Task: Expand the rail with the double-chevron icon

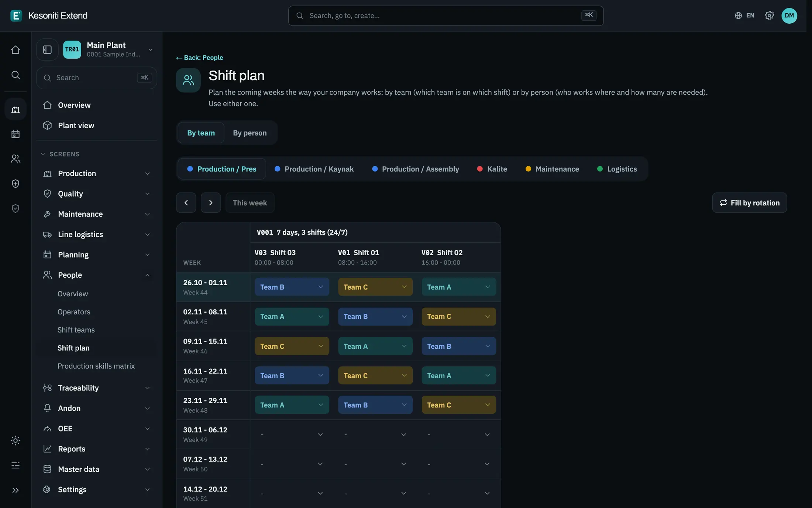Action: click(16, 490)
